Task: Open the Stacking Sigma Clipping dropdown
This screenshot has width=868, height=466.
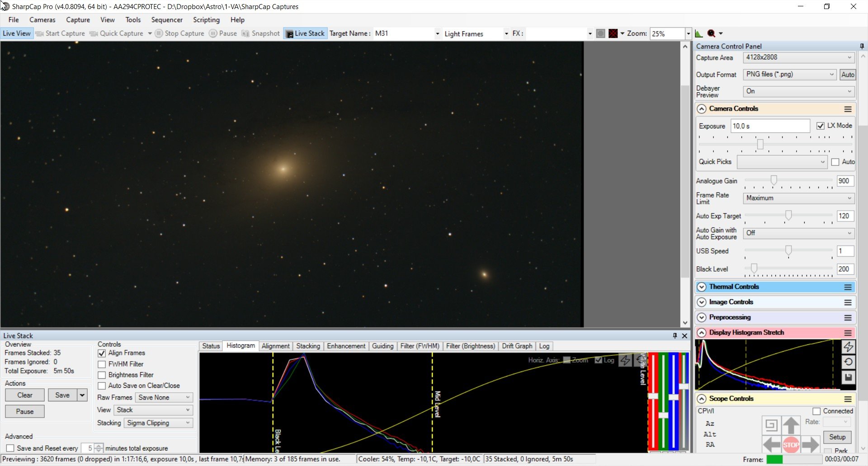Action: tap(159, 423)
